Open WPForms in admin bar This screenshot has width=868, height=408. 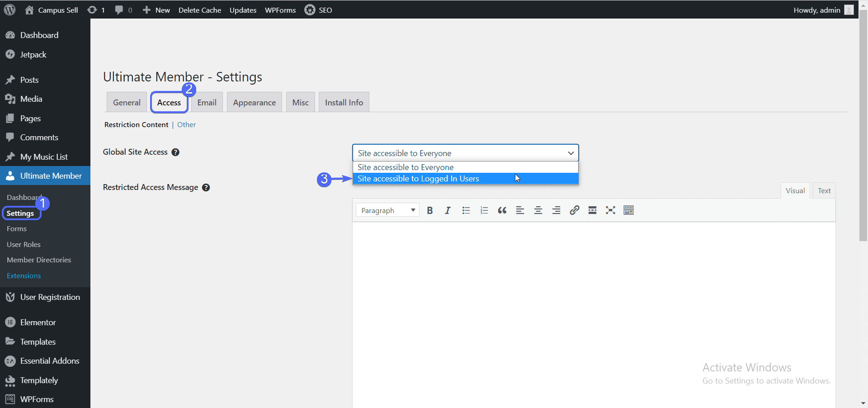pyautogui.click(x=280, y=10)
